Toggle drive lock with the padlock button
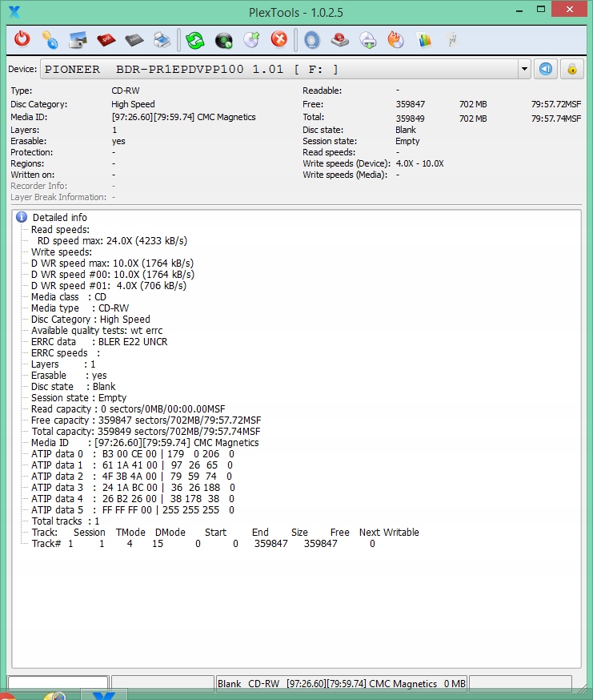The height and width of the screenshot is (700, 593). point(572,69)
